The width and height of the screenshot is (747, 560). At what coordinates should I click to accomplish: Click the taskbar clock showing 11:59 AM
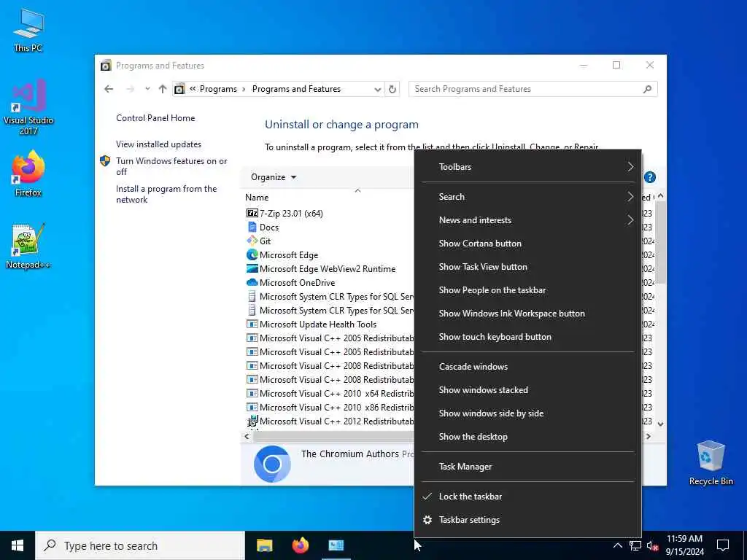click(684, 545)
